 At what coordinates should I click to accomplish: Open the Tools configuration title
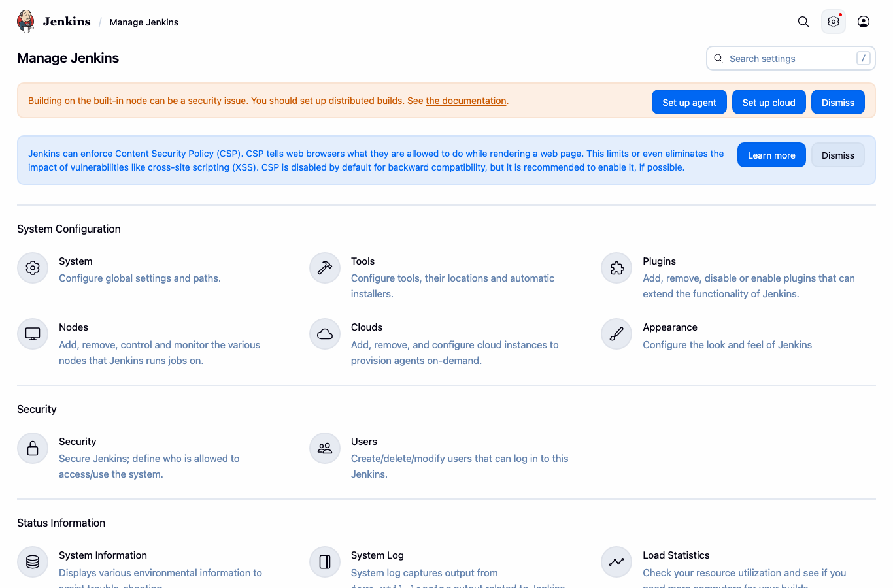[363, 261]
